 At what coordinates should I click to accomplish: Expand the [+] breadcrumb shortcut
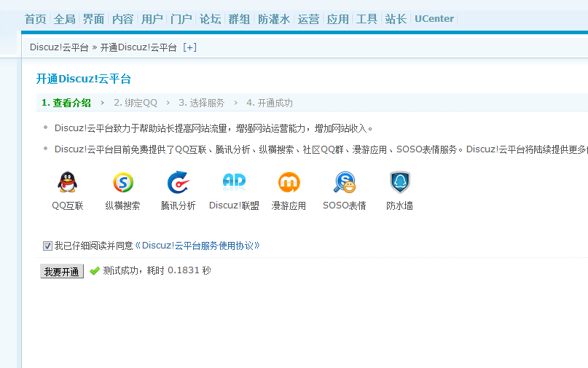pyautogui.click(x=189, y=47)
